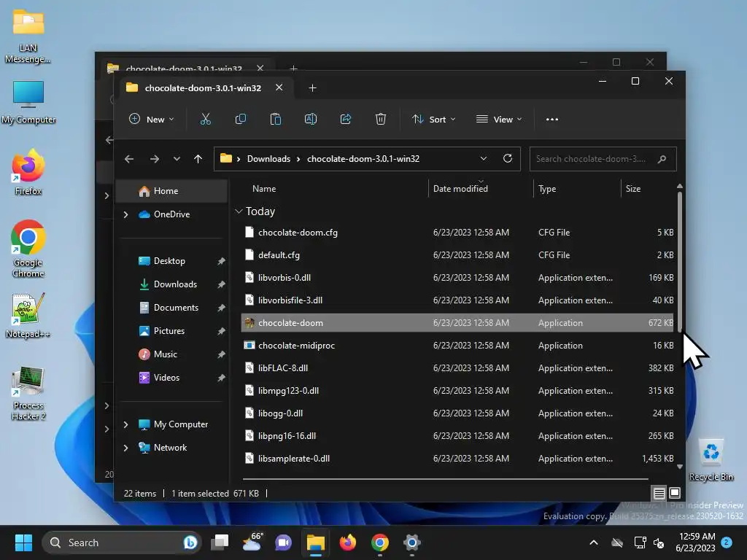747x560 pixels.
Task: Collapse the Today group
Action: (x=239, y=211)
